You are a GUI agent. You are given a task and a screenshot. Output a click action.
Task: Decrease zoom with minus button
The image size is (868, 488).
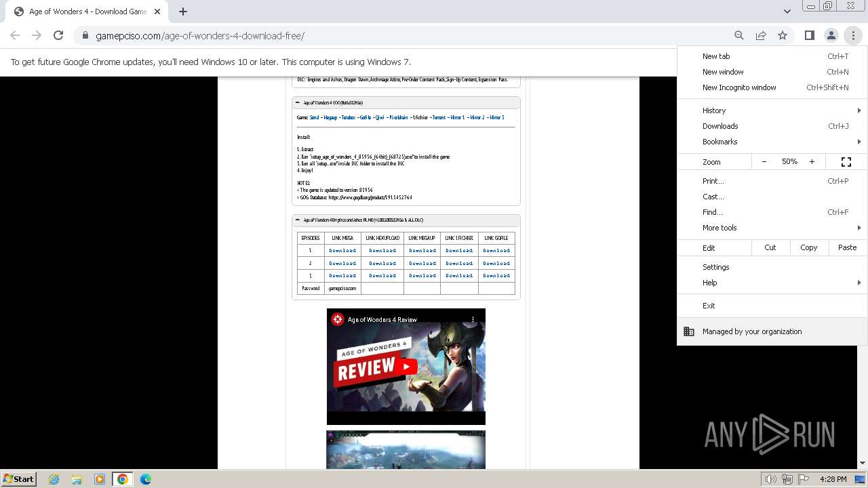(764, 162)
